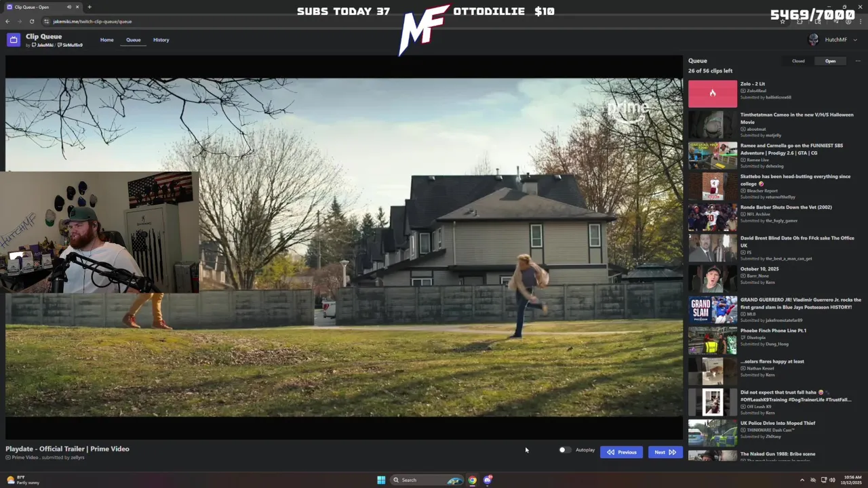The image size is (868, 488).
Task: Open the October 10, 2025 clip thumbnail
Action: click(x=713, y=279)
